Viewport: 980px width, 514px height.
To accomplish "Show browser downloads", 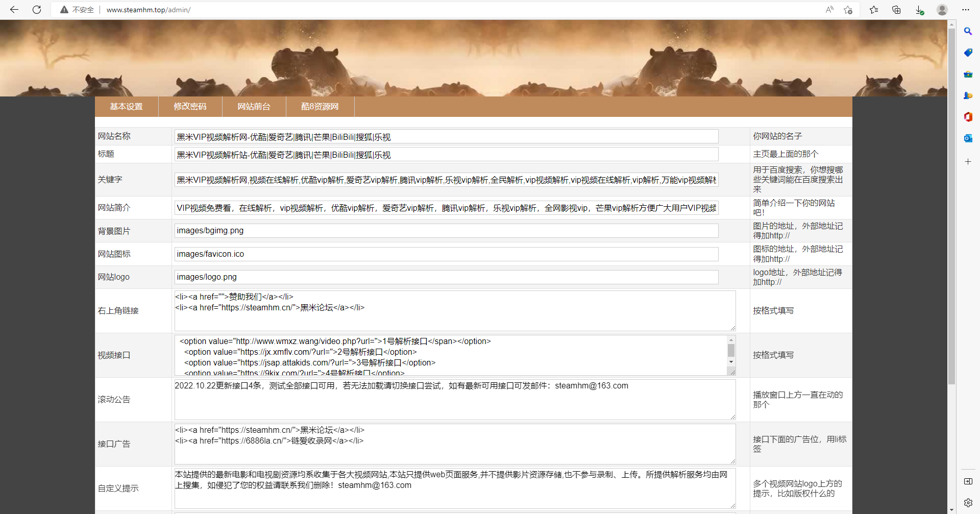I will pyautogui.click(x=919, y=10).
